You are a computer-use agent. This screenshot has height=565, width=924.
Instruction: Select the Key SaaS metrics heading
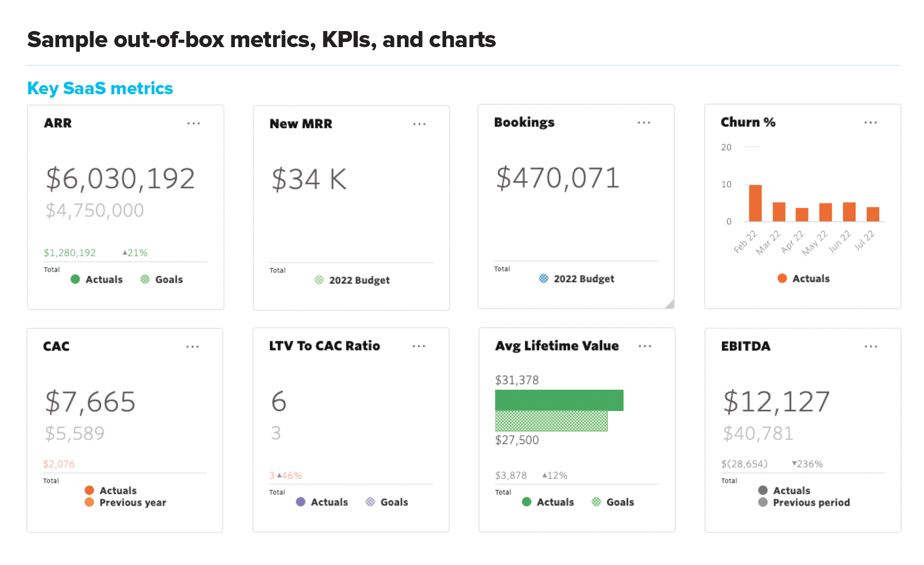(x=100, y=88)
